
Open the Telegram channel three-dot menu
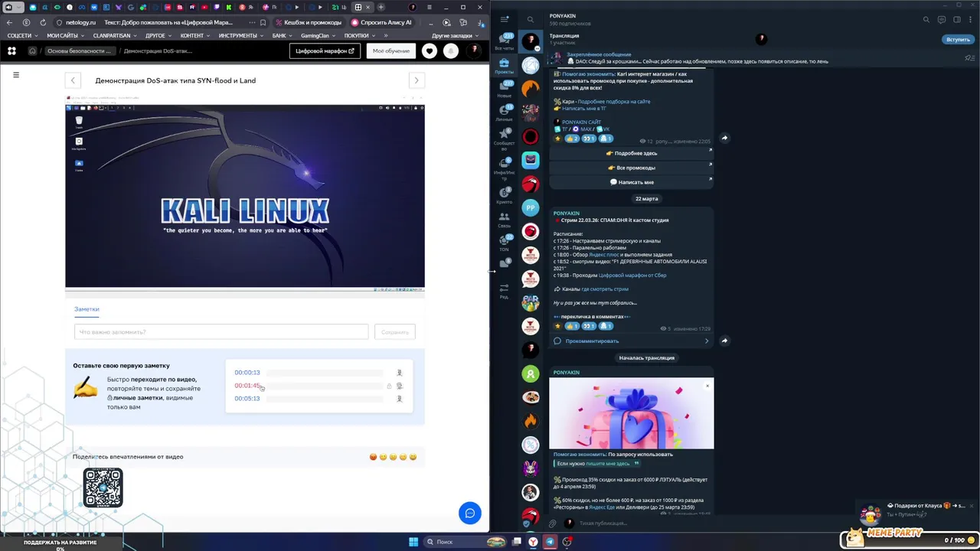pyautogui.click(x=972, y=20)
